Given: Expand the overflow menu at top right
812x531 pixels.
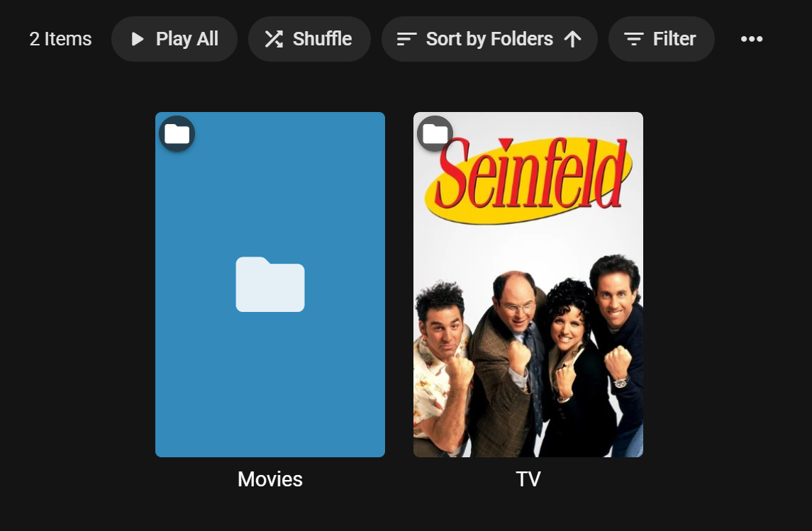Looking at the screenshot, I should click(x=752, y=39).
